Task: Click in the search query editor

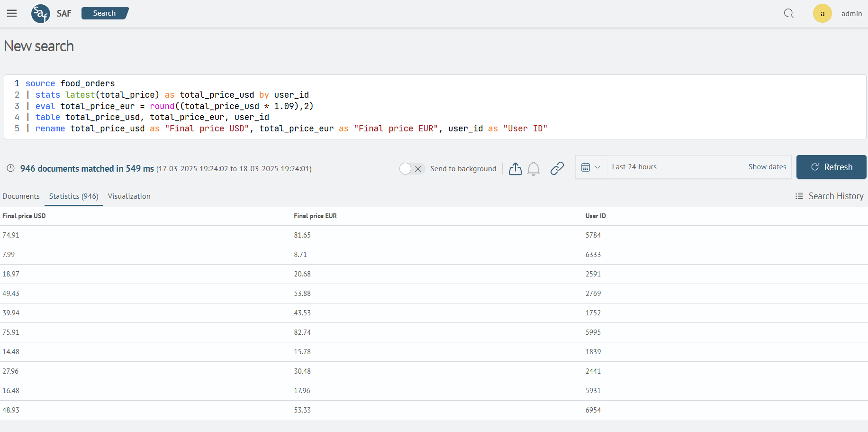Action: [435, 106]
